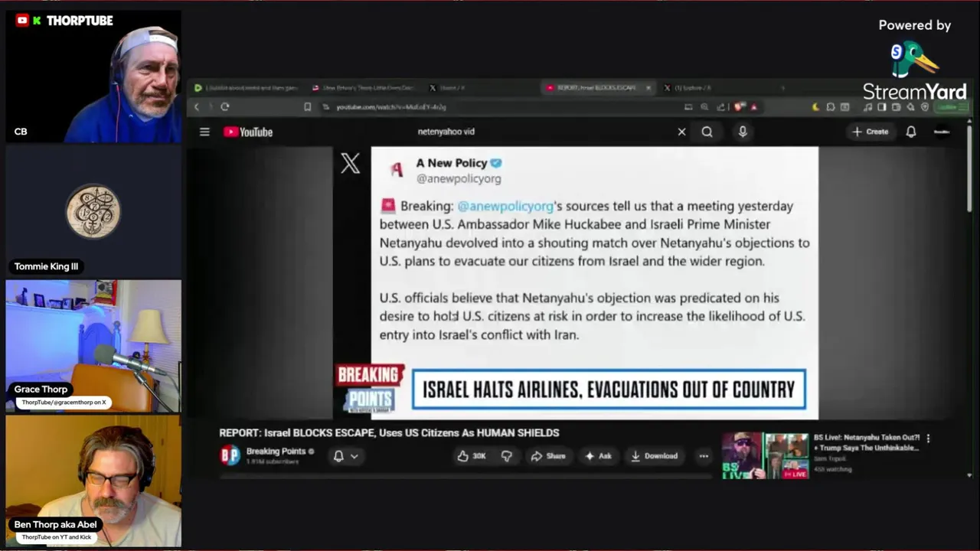
Task: Click the video progress bar under title
Action: point(467,477)
